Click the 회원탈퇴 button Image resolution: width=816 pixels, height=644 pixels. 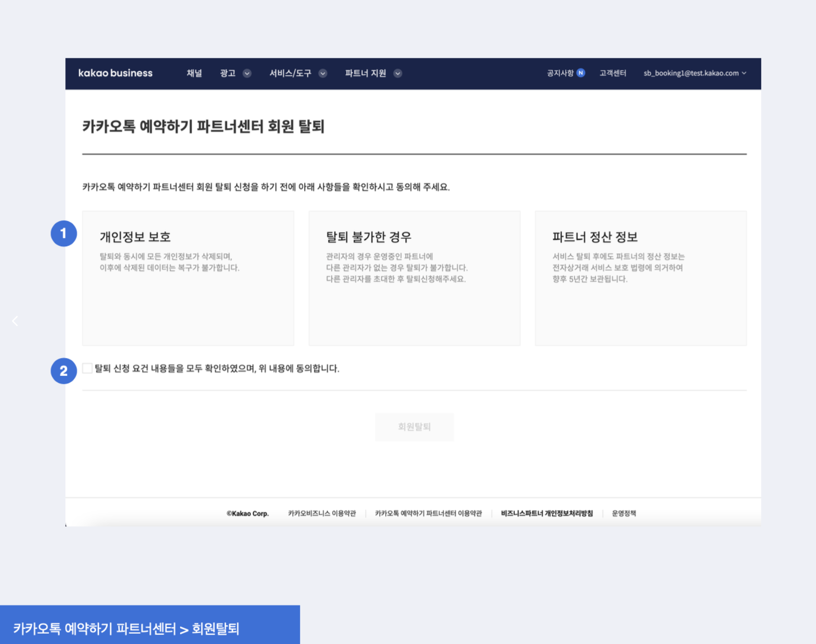[414, 427]
